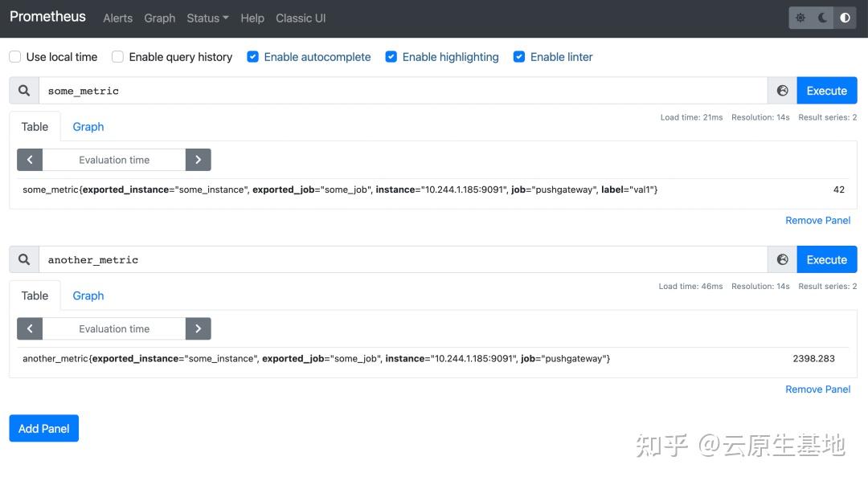Click the search magnifier in the first query panel
Image resolution: width=868 pixels, height=481 pixels.
[23, 90]
